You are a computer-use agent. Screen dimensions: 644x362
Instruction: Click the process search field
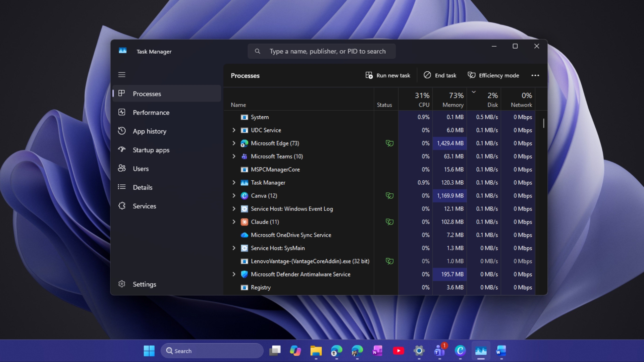click(x=322, y=51)
